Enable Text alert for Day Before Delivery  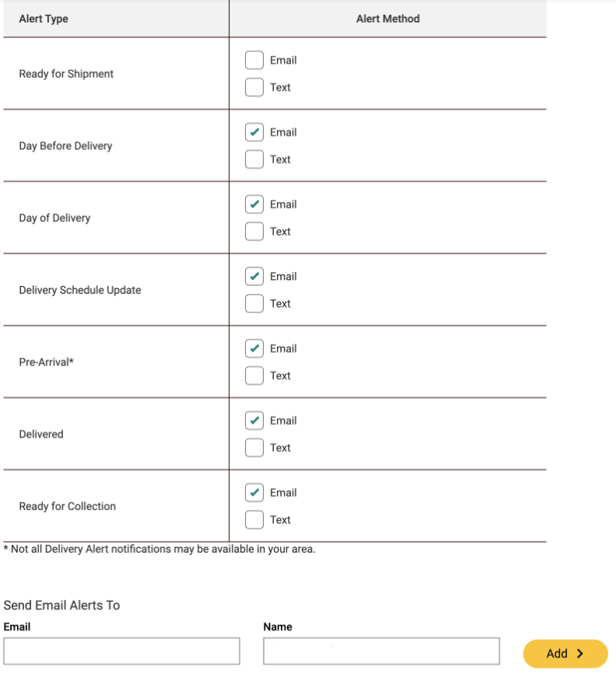pyautogui.click(x=254, y=159)
